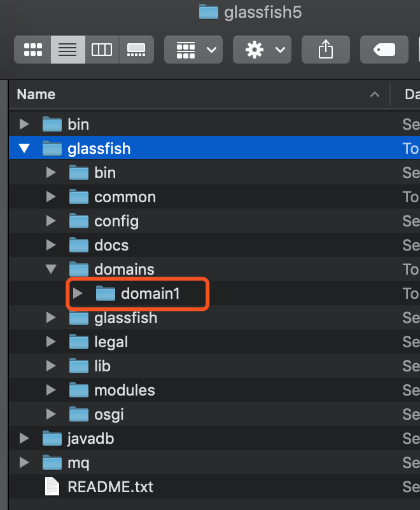
Task: Select the list view icon
Action: [x=67, y=49]
